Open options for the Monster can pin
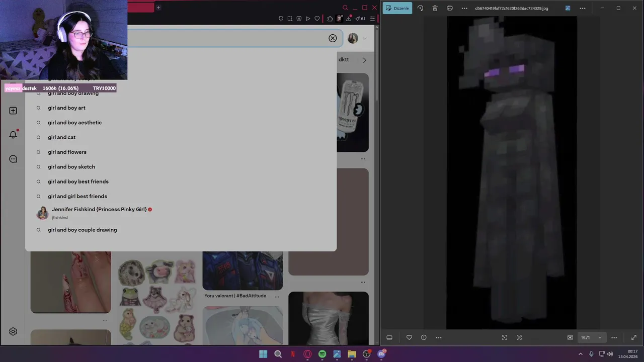The height and width of the screenshot is (362, 644). point(363,159)
